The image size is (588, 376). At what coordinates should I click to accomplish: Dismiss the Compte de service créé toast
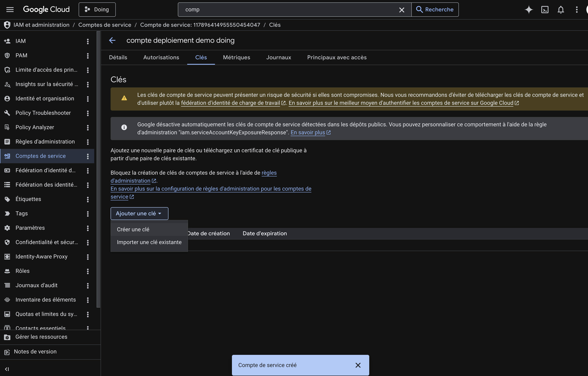pos(358,365)
